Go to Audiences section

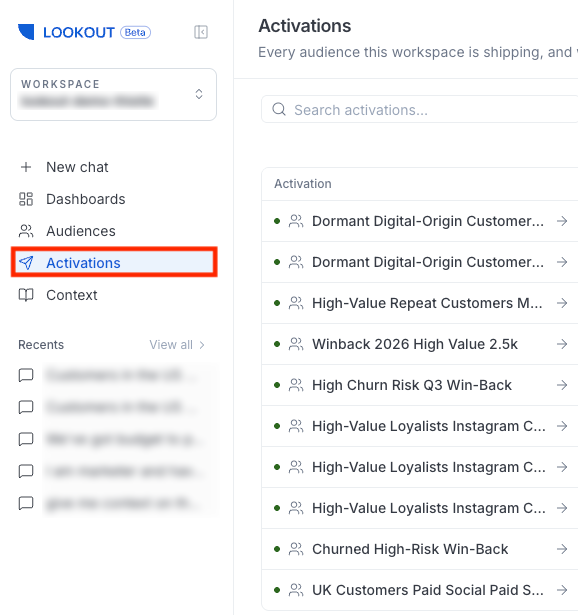pos(81,231)
